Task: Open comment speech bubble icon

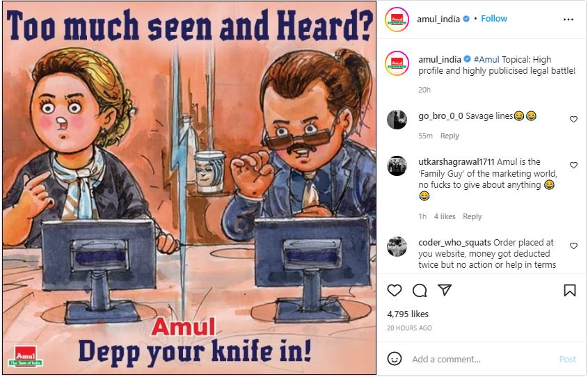Action: click(419, 291)
